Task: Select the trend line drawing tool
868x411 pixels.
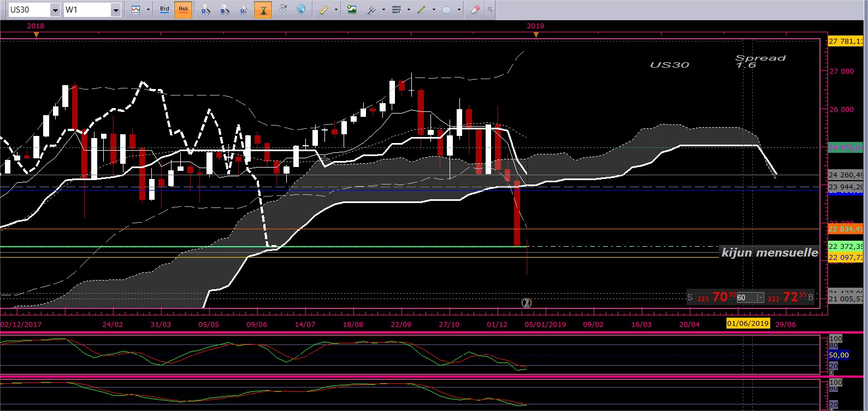Action: tap(422, 10)
